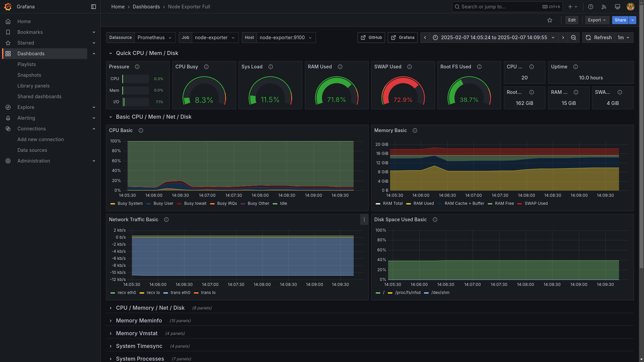Open the CPU Busy panel info icon
Image resolution: width=644 pixels, height=362 pixels.
tap(207, 67)
